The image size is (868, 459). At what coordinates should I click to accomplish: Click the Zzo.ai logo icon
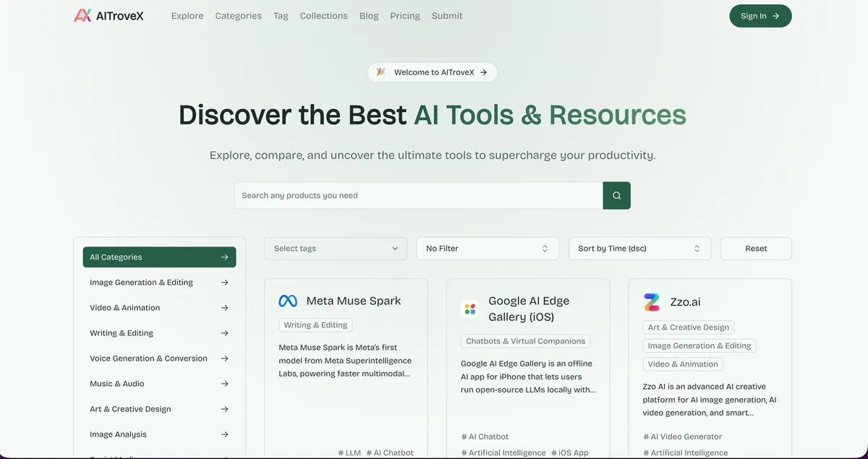652,301
